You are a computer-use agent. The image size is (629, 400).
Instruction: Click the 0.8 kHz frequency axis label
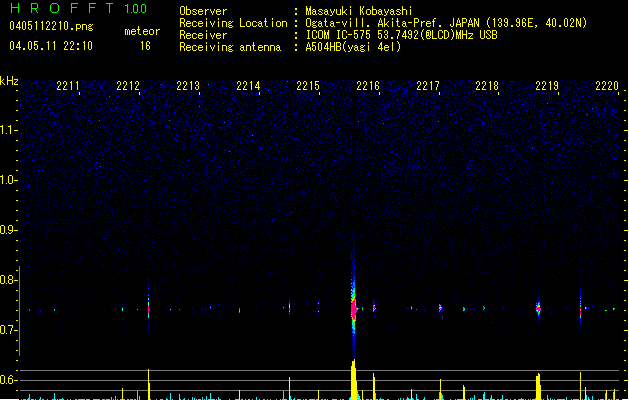pyautogui.click(x=8, y=280)
